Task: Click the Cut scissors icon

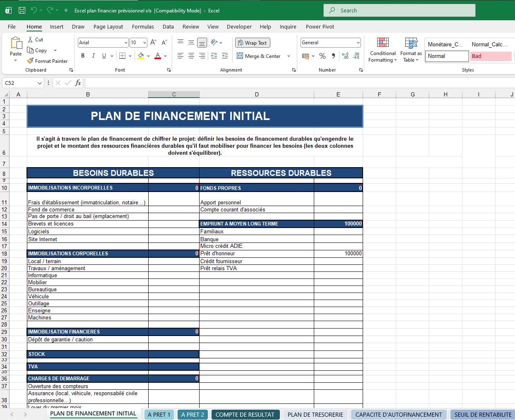Action: [x=30, y=39]
